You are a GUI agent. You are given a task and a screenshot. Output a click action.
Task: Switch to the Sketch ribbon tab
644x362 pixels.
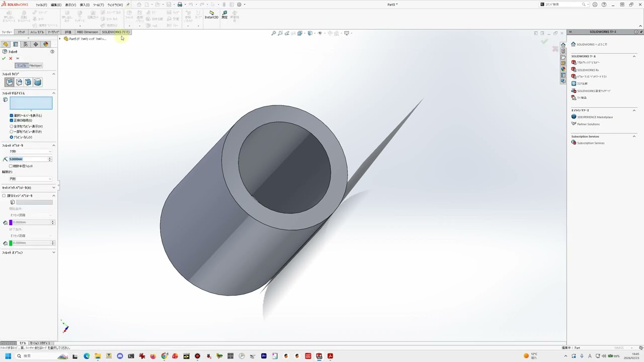[21, 32]
